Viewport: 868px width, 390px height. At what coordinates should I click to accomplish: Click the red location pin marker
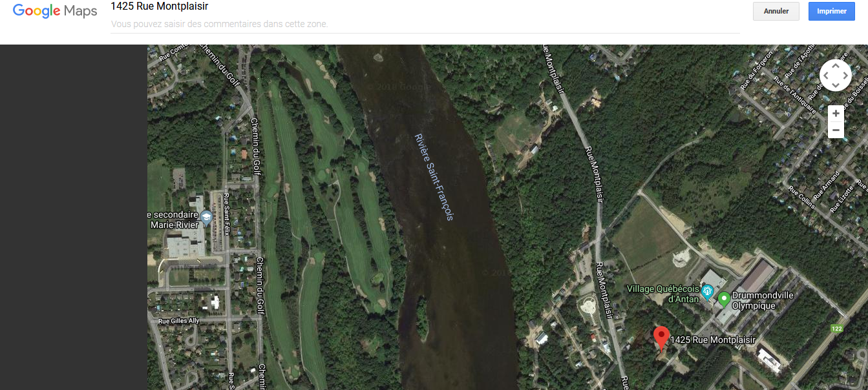(x=661, y=337)
